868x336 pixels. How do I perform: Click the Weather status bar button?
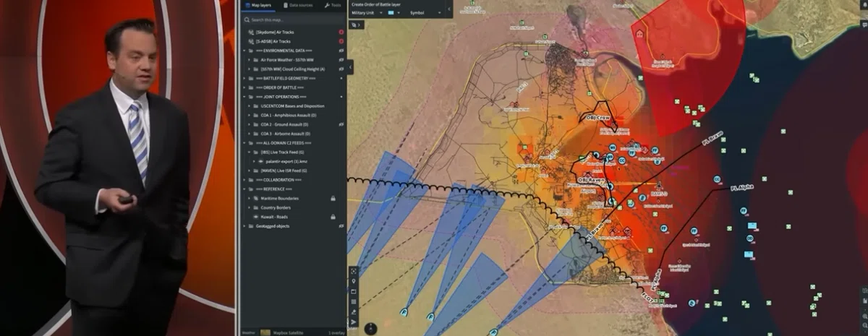(249, 332)
